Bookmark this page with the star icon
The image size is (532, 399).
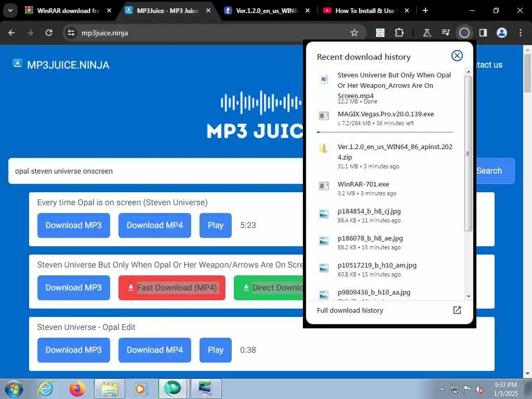(354, 33)
